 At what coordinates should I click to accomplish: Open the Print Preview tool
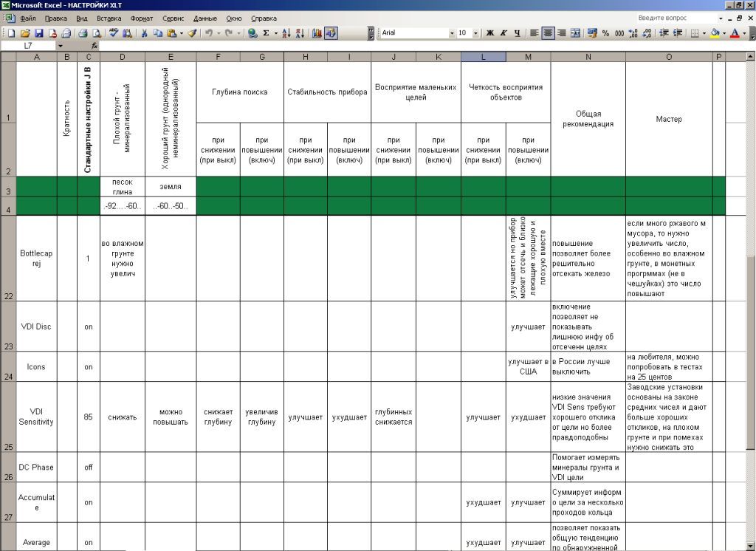[x=96, y=33]
